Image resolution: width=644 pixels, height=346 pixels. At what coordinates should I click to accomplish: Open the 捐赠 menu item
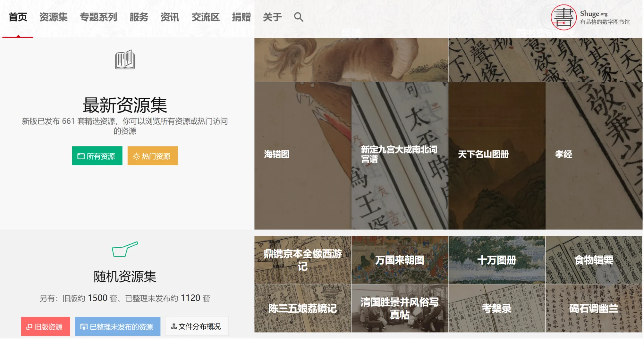[241, 17]
